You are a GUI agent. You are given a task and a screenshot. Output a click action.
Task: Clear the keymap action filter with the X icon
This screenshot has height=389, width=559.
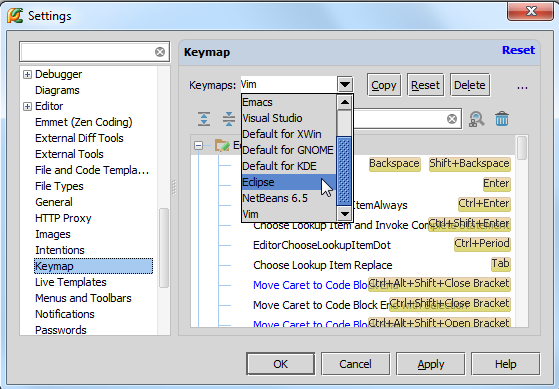(x=452, y=119)
